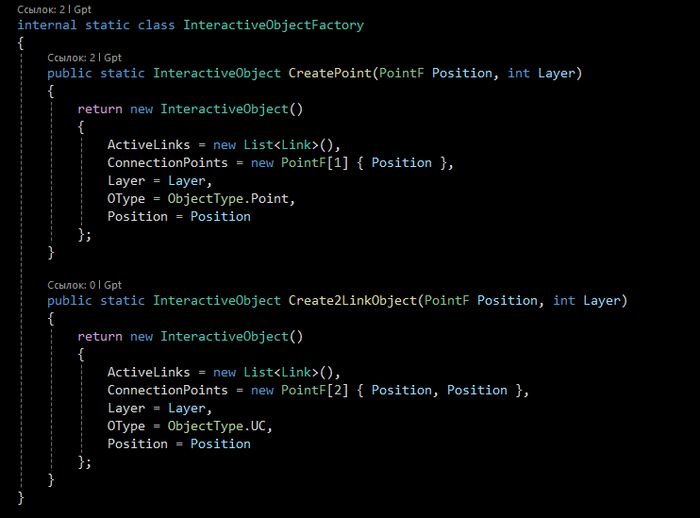Click the OType property in the Create2LinkObject body

126,425
